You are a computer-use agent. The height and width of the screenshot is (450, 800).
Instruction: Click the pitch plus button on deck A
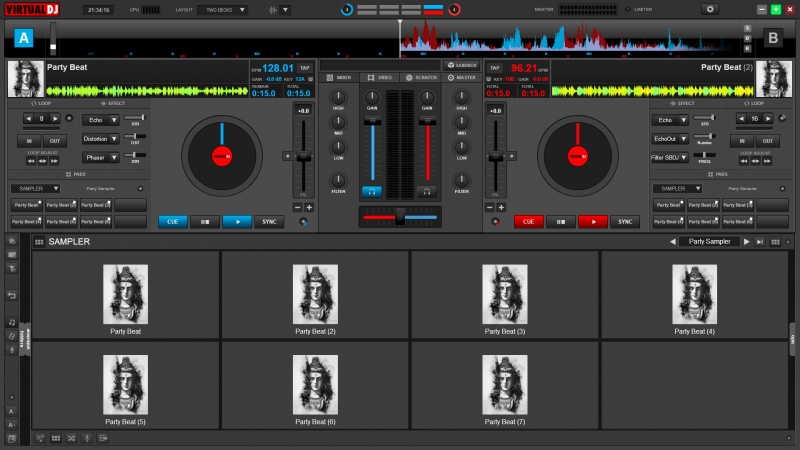pyautogui.click(x=309, y=207)
